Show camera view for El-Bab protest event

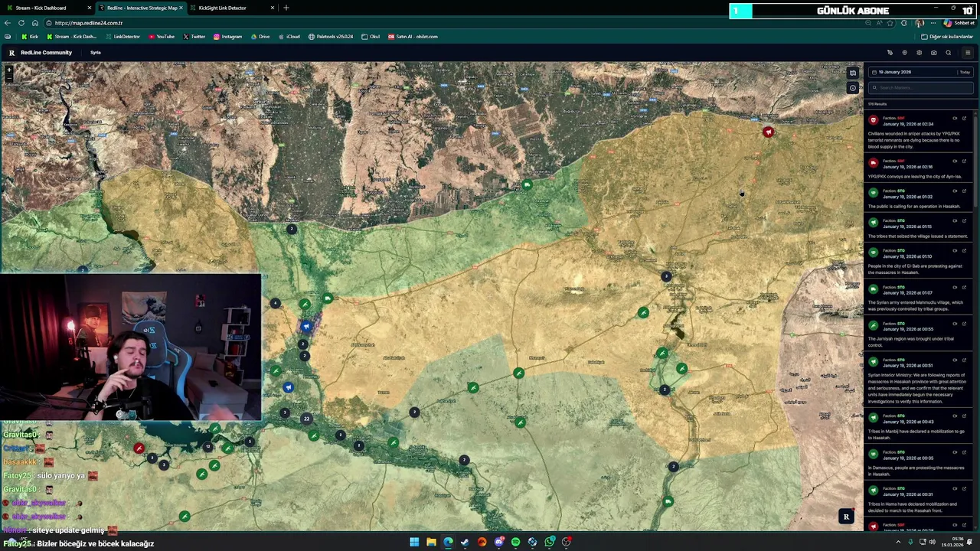[x=955, y=251]
